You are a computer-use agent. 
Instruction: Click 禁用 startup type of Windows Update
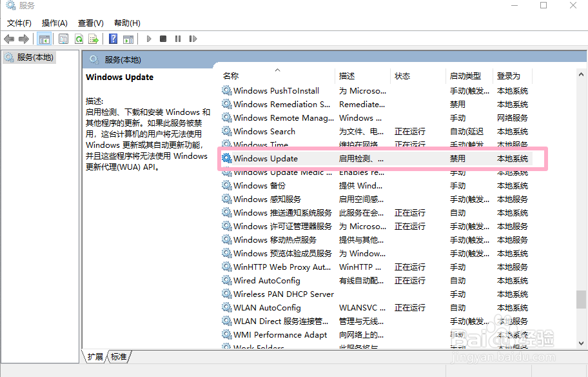coord(458,158)
